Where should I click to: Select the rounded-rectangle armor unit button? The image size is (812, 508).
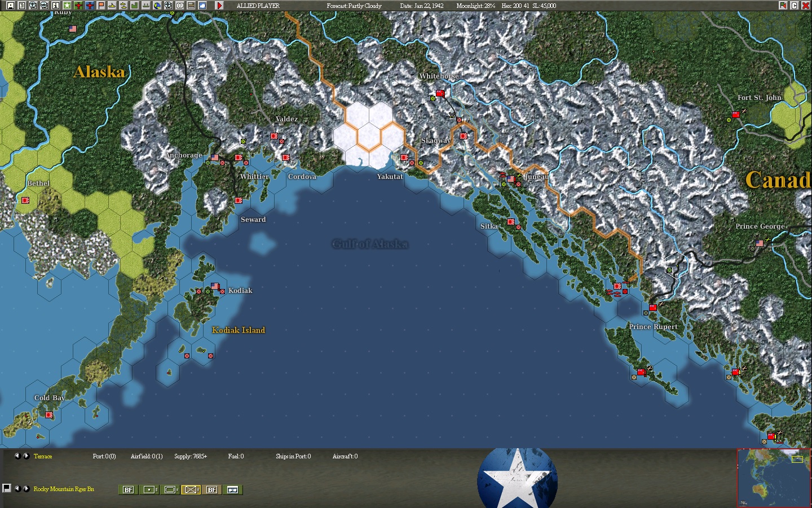pos(170,489)
